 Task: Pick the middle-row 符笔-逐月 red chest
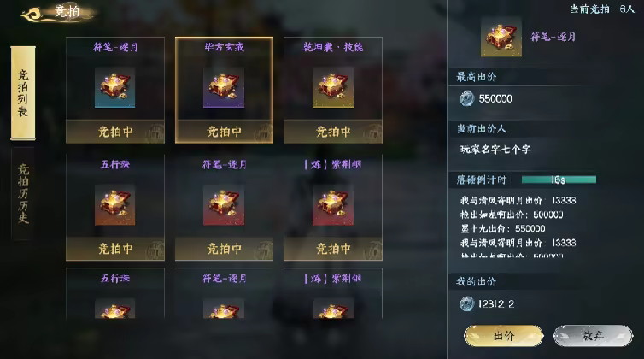pyautogui.click(x=224, y=205)
